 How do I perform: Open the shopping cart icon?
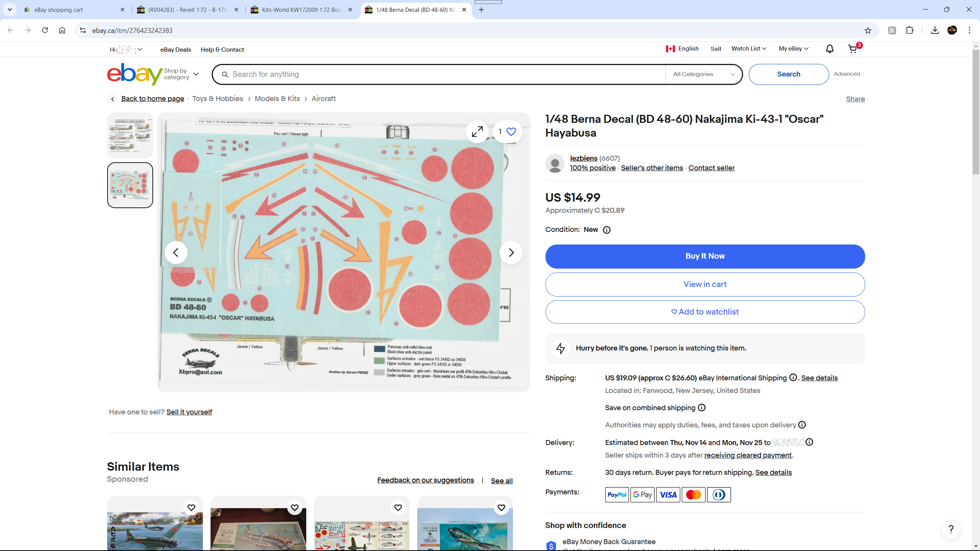coord(853,49)
